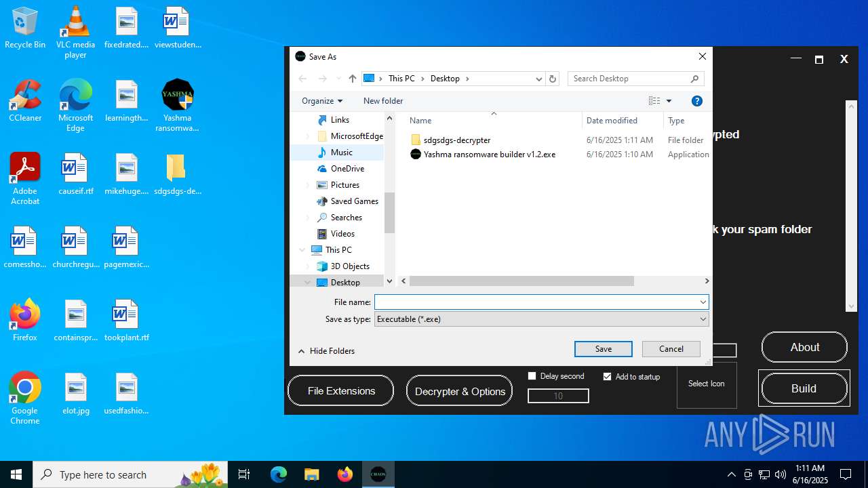Open VLC media player shortcut
Viewport: 868px width, 488px height.
pyautogui.click(x=75, y=33)
